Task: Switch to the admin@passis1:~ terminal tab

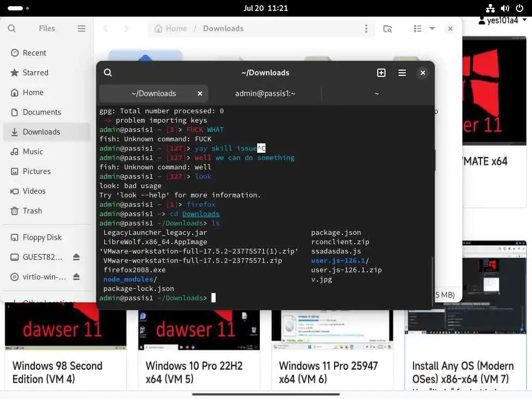Action: pos(265,94)
